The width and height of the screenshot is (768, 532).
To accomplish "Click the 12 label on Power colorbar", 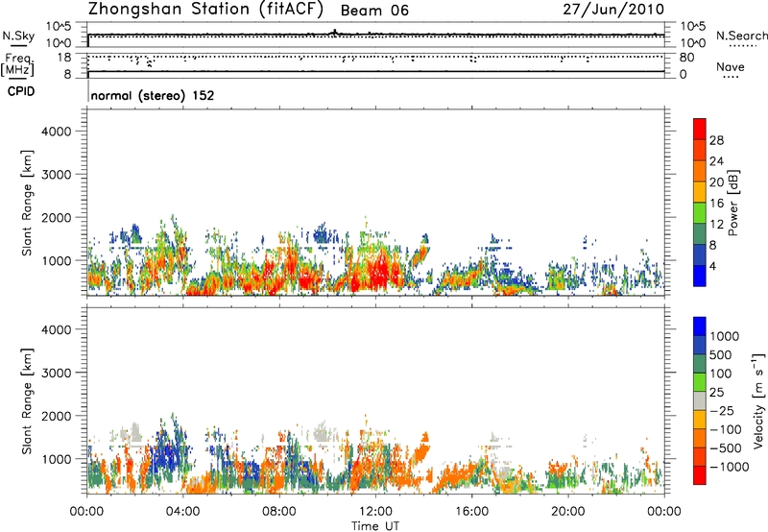I will pyautogui.click(x=716, y=225).
